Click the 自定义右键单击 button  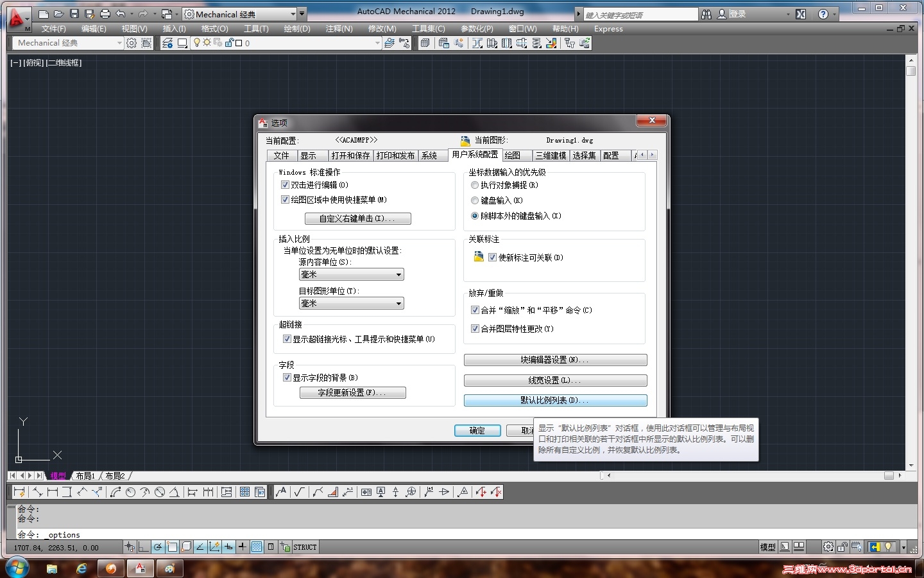tap(357, 218)
